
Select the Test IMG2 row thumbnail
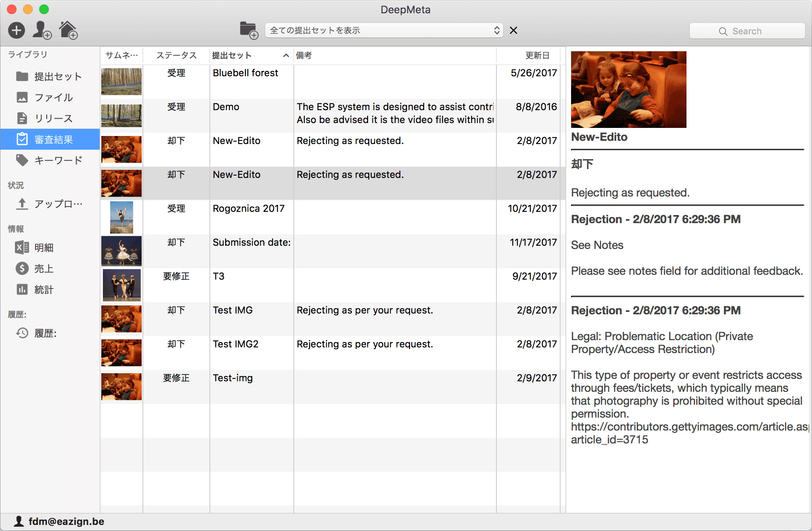121,353
